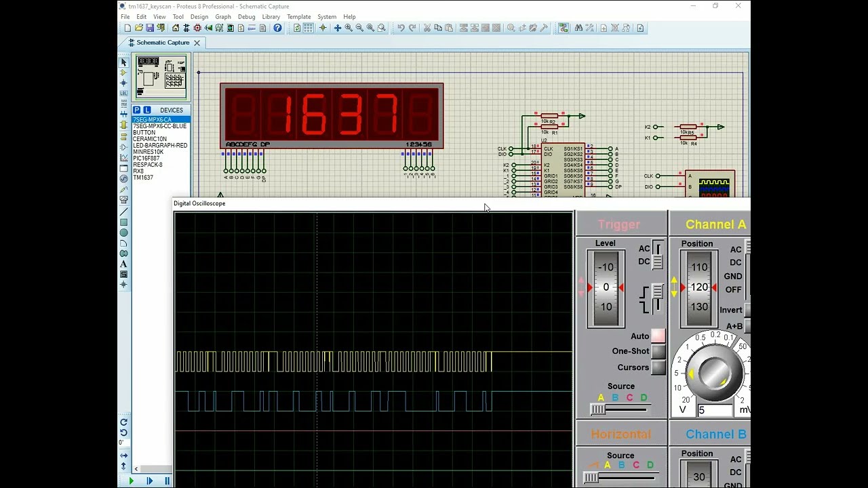Image resolution: width=868 pixels, height=488 pixels.
Task: Click the Channel B Position thumbwheel
Action: tap(699, 474)
